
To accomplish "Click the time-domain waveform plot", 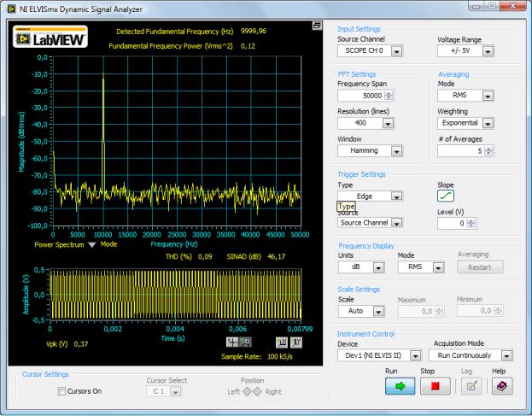I will [x=175, y=294].
